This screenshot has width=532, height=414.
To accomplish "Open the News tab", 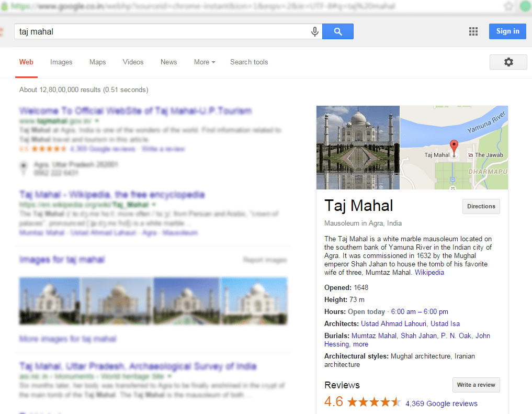I will click(x=168, y=62).
